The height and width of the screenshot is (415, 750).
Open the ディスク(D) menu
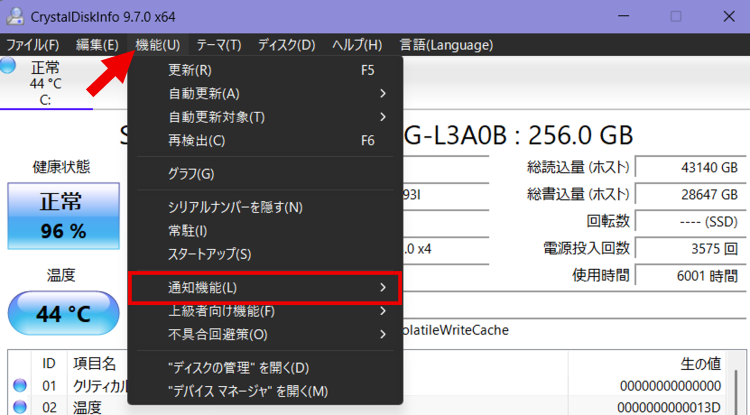pos(287,45)
